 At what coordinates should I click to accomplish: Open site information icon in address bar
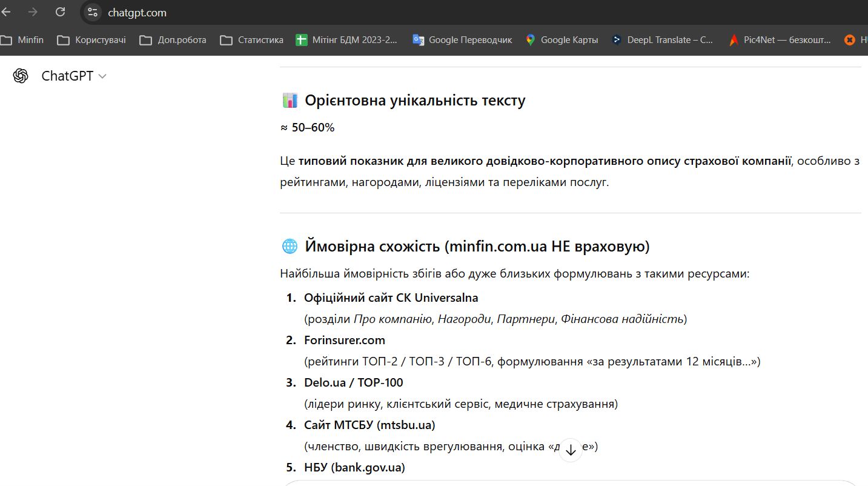pos(92,12)
